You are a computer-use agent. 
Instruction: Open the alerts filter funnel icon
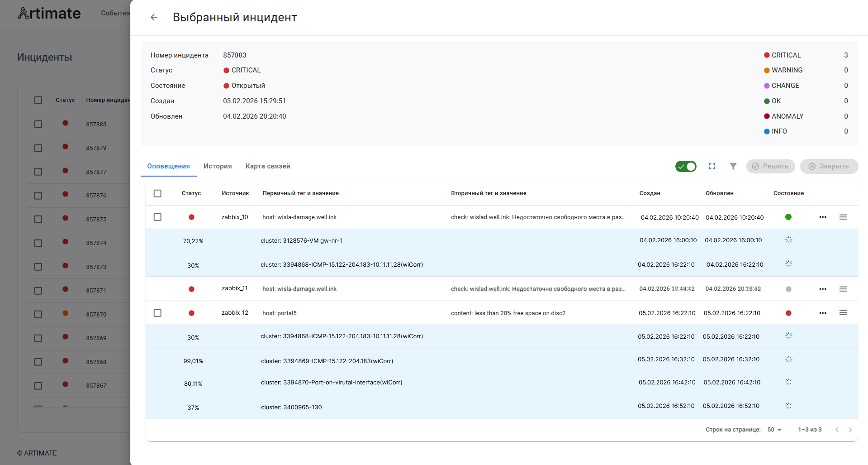click(733, 166)
